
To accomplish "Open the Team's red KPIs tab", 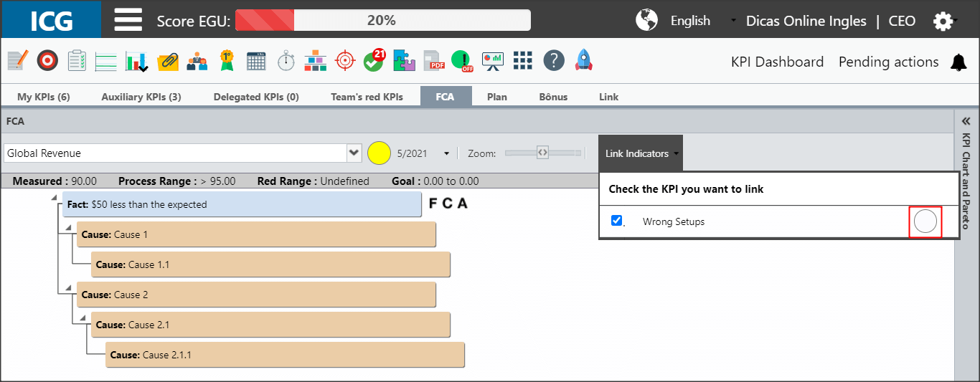I will click(x=367, y=97).
